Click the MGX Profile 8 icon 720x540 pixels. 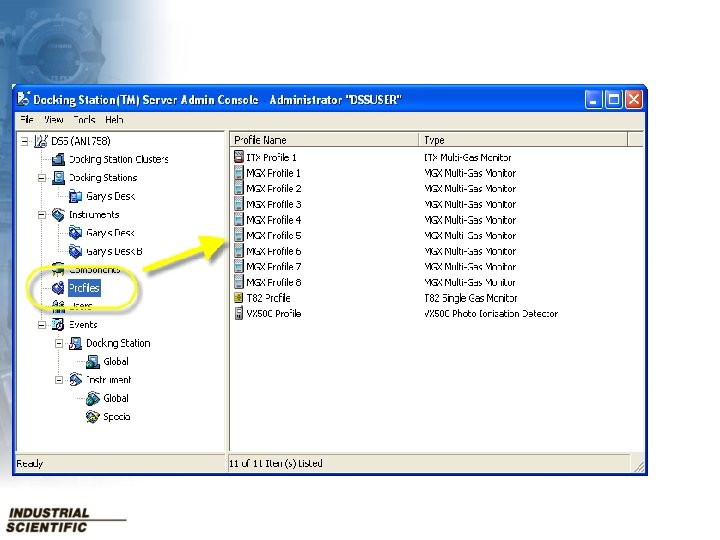pos(239,282)
